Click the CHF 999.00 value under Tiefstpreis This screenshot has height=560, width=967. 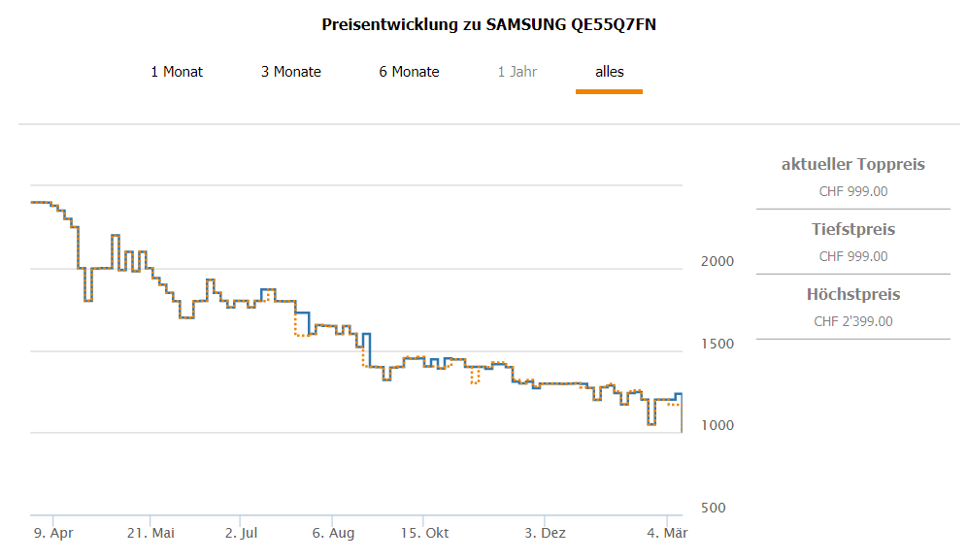852,256
